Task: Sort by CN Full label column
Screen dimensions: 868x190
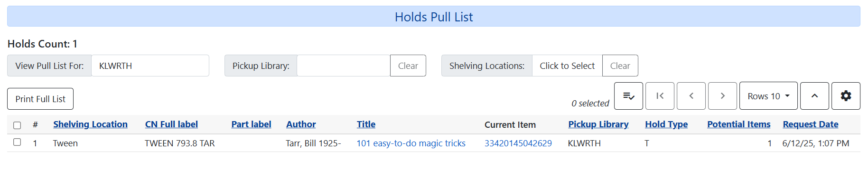Action: click(171, 124)
